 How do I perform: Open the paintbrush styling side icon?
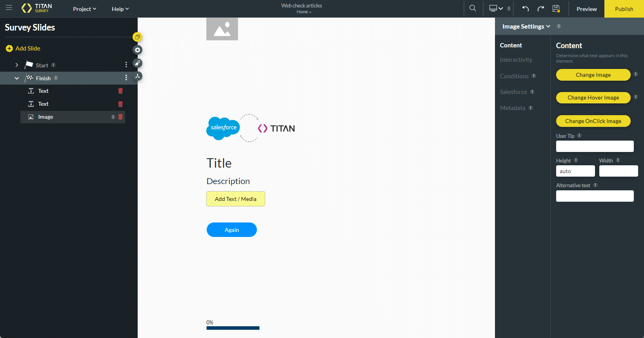click(x=137, y=63)
